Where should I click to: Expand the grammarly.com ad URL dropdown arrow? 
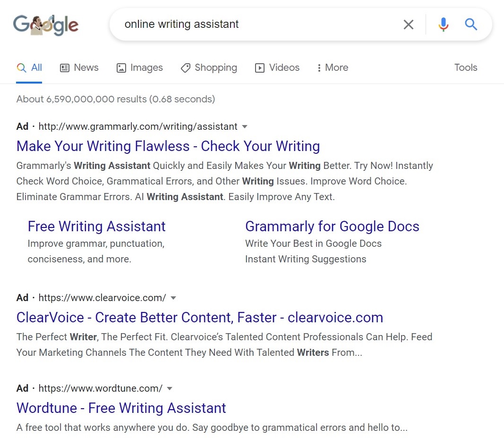click(245, 127)
